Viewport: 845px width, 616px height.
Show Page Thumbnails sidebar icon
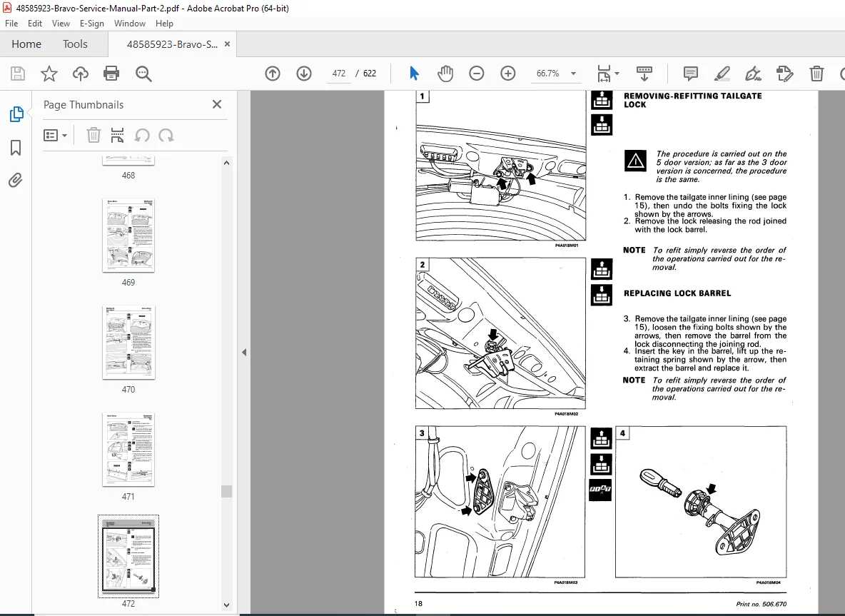[16, 114]
